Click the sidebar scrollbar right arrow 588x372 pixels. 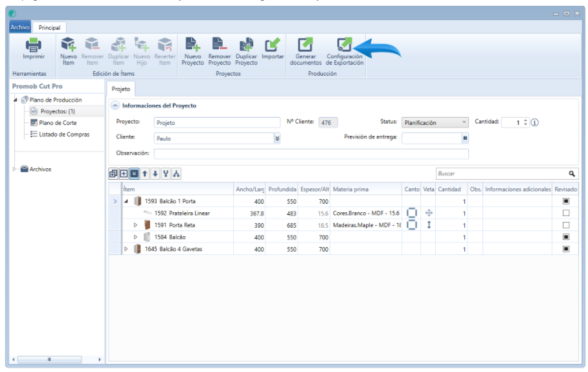coord(100,359)
